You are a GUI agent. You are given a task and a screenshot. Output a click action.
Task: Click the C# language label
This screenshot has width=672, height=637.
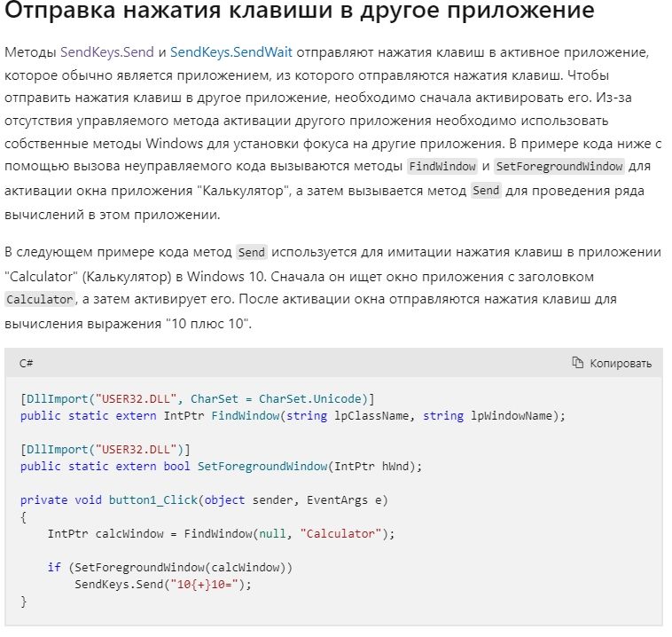[27, 363]
